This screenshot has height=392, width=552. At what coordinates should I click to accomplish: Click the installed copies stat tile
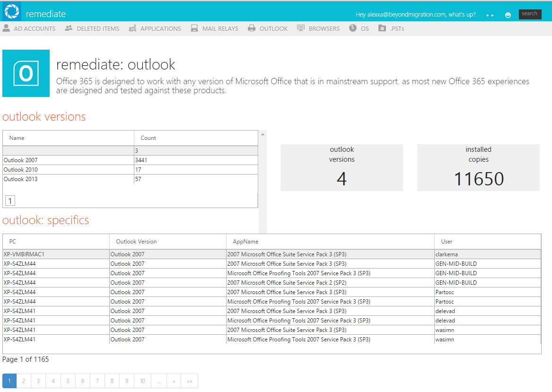478,167
